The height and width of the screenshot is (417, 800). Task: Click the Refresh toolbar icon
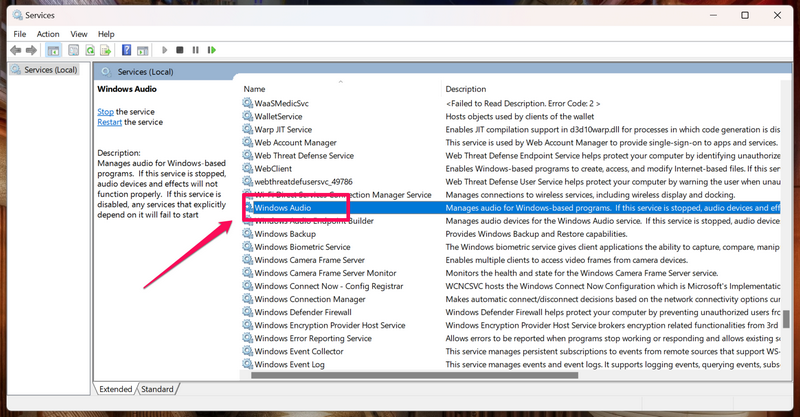pyautogui.click(x=90, y=50)
